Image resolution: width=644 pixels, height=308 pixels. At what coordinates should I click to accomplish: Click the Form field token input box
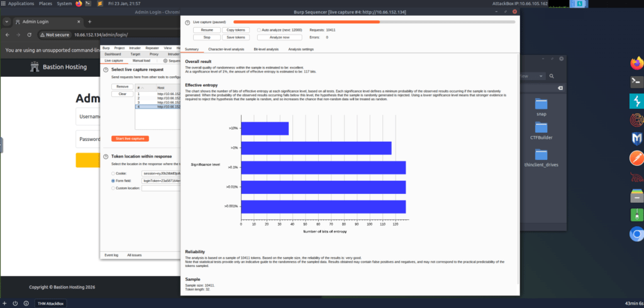[x=162, y=181]
